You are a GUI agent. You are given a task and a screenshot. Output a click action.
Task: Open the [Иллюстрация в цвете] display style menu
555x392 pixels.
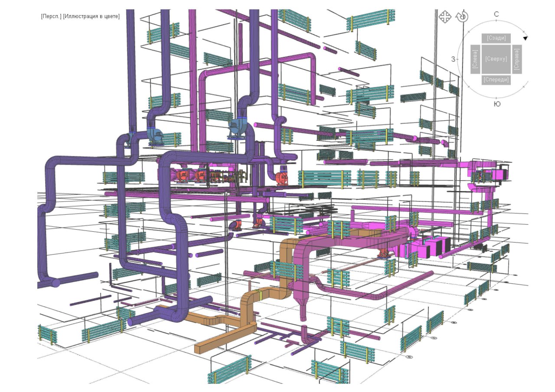[91, 16]
